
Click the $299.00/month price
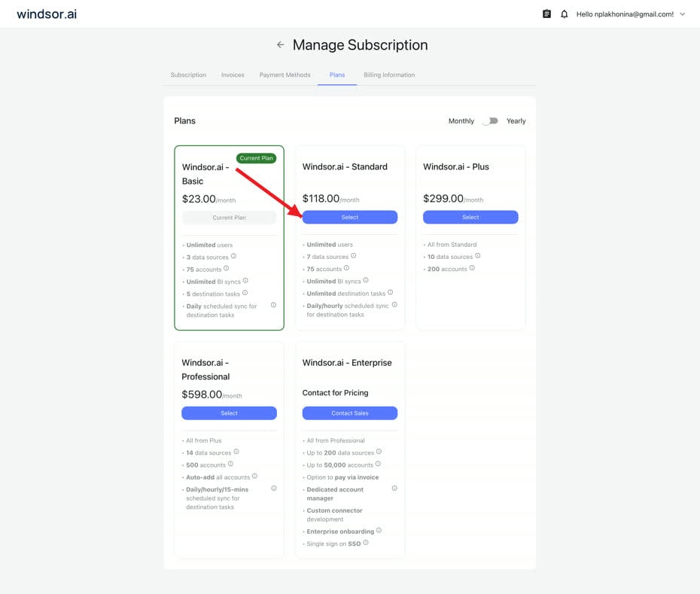point(453,199)
